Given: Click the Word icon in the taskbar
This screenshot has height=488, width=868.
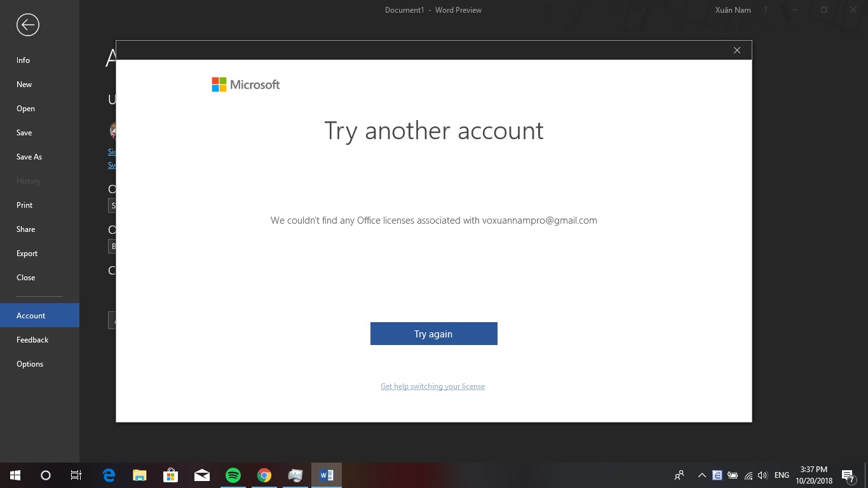Looking at the screenshot, I should (x=327, y=475).
